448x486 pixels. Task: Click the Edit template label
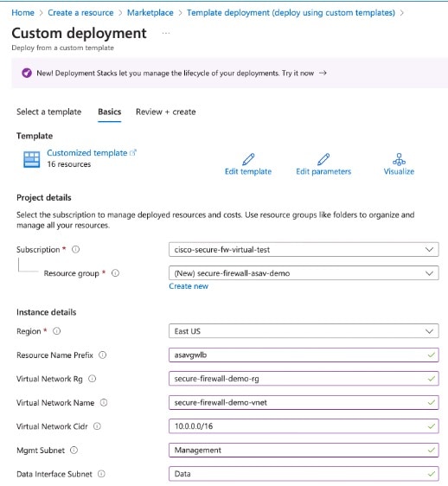[x=248, y=171]
